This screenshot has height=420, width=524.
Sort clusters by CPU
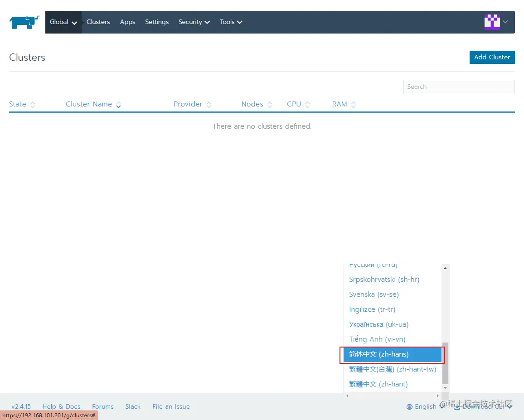pyautogui.click(x=298, y=104)
